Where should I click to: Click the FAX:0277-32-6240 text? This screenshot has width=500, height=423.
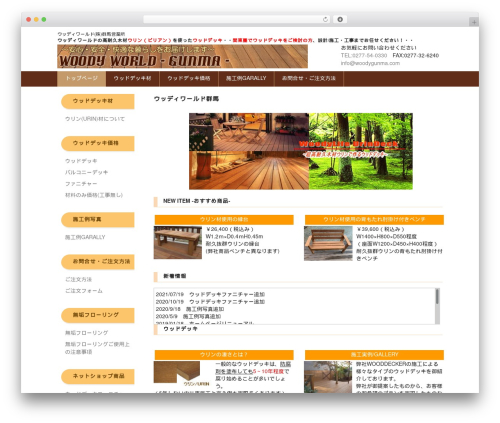click(416, 55)
